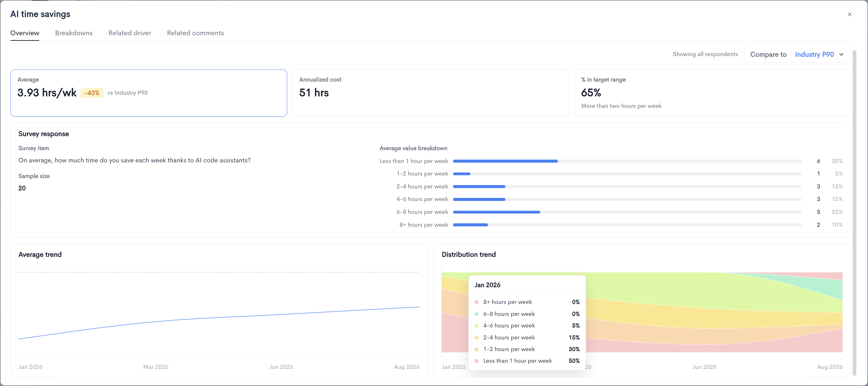
Task: Click the 'Average trend' heading
Action: 40,255
